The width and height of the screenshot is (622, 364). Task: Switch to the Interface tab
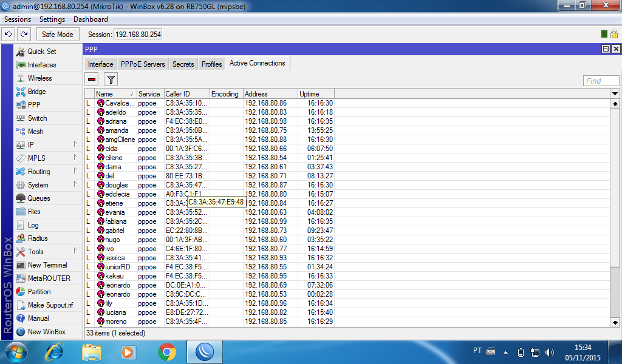(x=100, y=64)
